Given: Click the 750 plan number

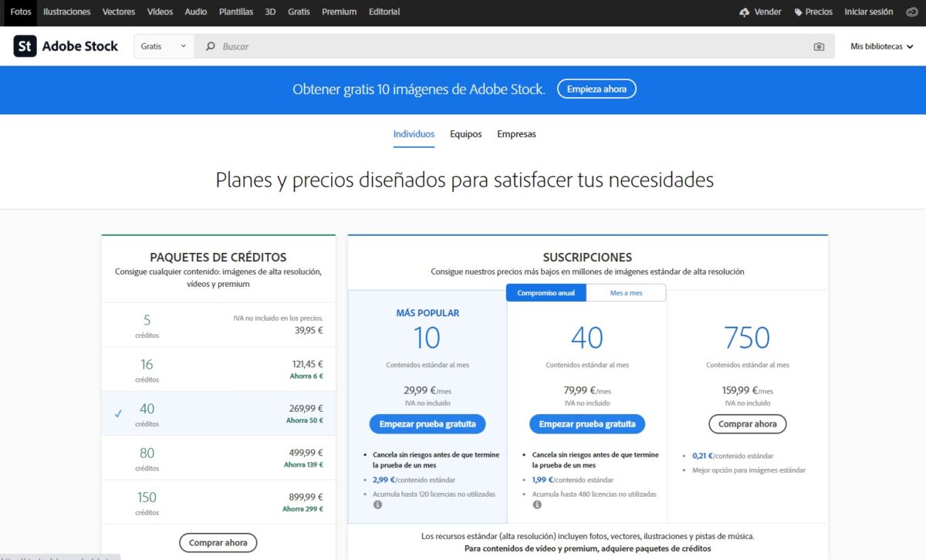Looking at the screenshot, I should point(747,338).
